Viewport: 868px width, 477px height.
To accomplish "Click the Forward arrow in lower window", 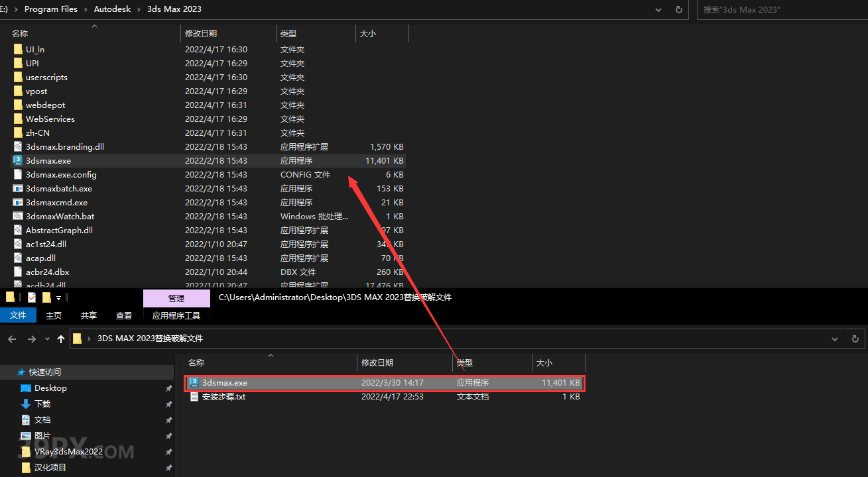I will tap(31, 339).
